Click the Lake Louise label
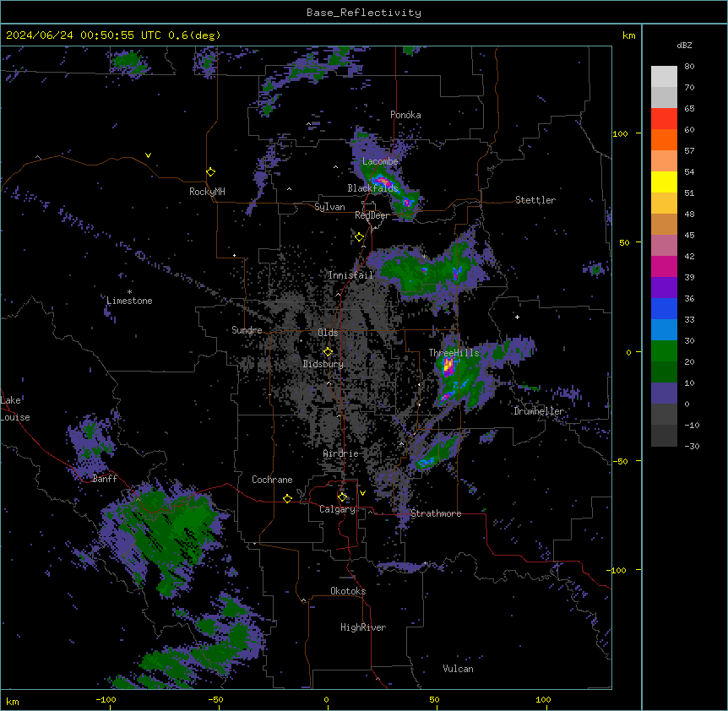Screen dimensions: 728x711 (15, 409)
